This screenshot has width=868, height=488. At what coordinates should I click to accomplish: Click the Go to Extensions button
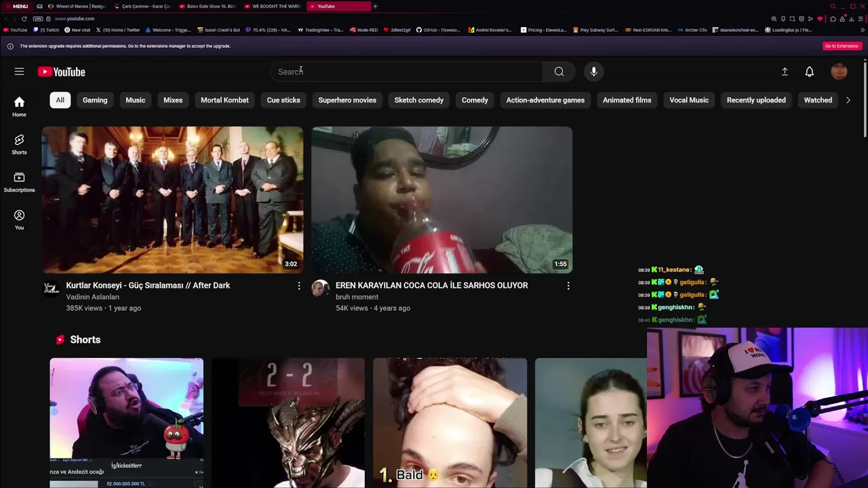[842, 46]
